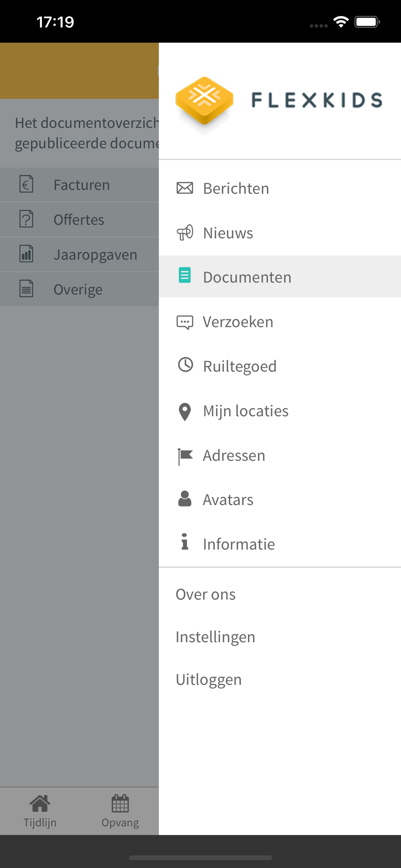Tap the envelope icon beside Berichten

[x=185, y=188]
